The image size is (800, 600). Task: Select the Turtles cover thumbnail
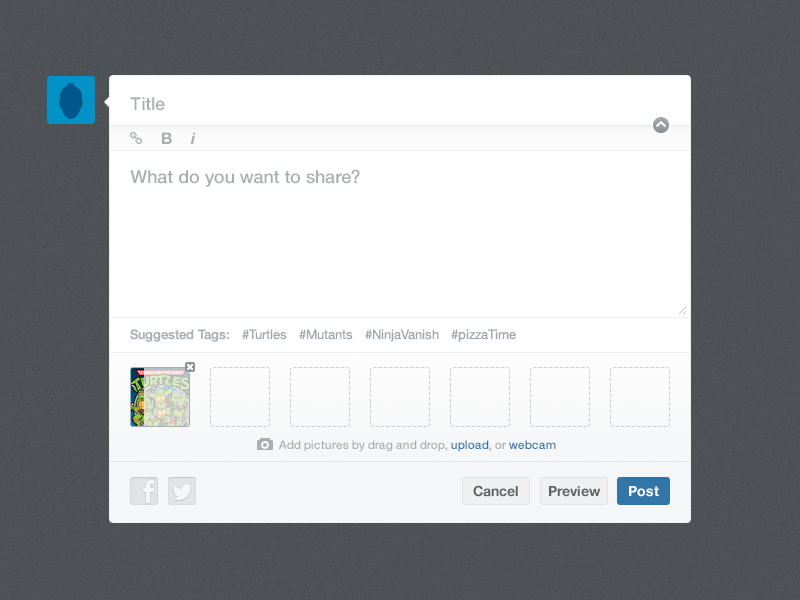coord(160,398)
